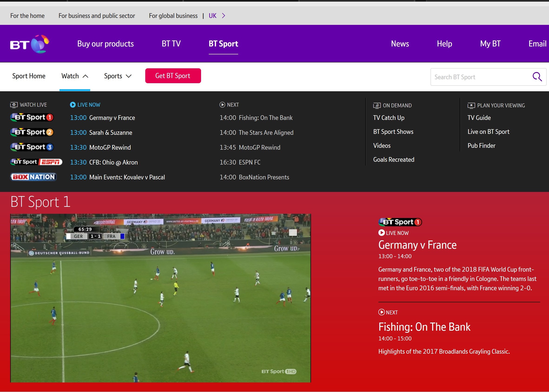Image resolution: width=549 pixels, height=392 pixels.
Task: Collapse the Watch dropdown menu
Action: (75, 76)
